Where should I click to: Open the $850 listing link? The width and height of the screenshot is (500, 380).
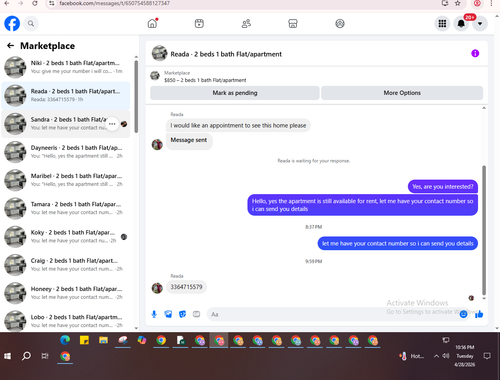tap(205, 80)
